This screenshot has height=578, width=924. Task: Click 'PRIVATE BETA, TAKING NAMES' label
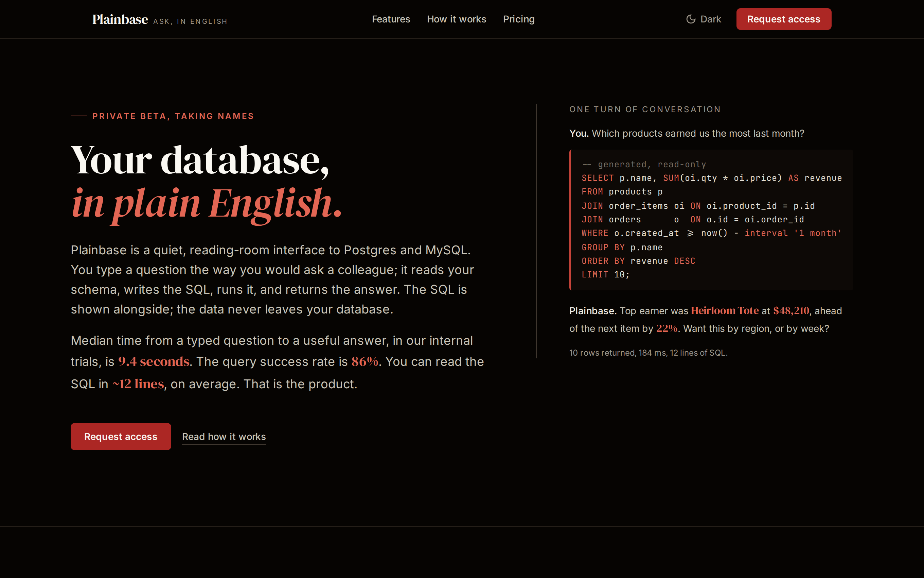pyautogui.click(x=173, y=116)
